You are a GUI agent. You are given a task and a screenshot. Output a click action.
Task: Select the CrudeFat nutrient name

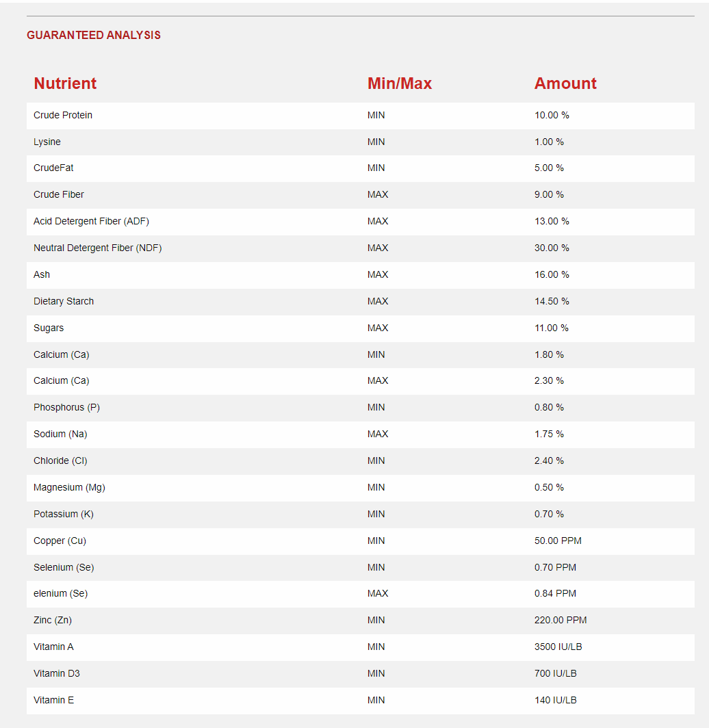coord(53,168)
